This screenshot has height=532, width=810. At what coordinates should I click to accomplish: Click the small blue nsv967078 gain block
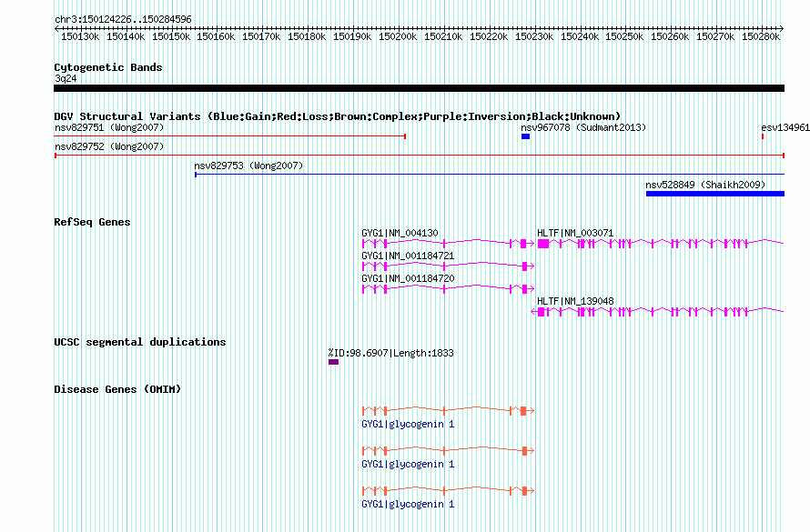[525, 136]
